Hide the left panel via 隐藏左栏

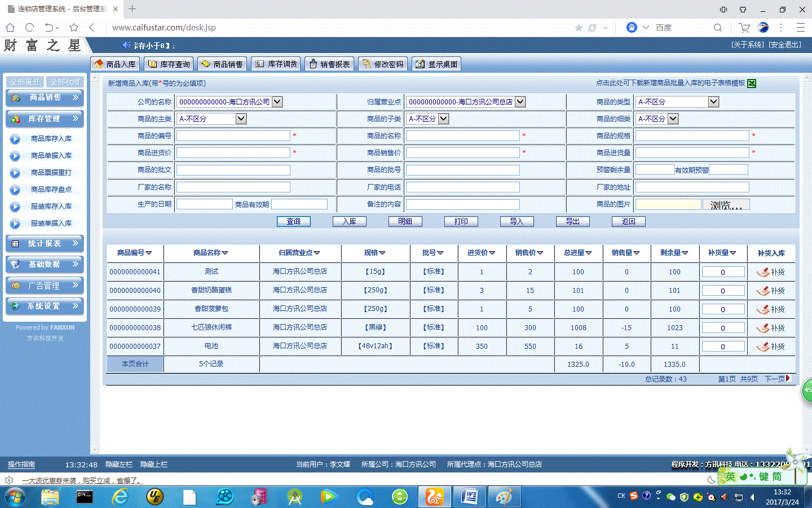click(119, 465)
